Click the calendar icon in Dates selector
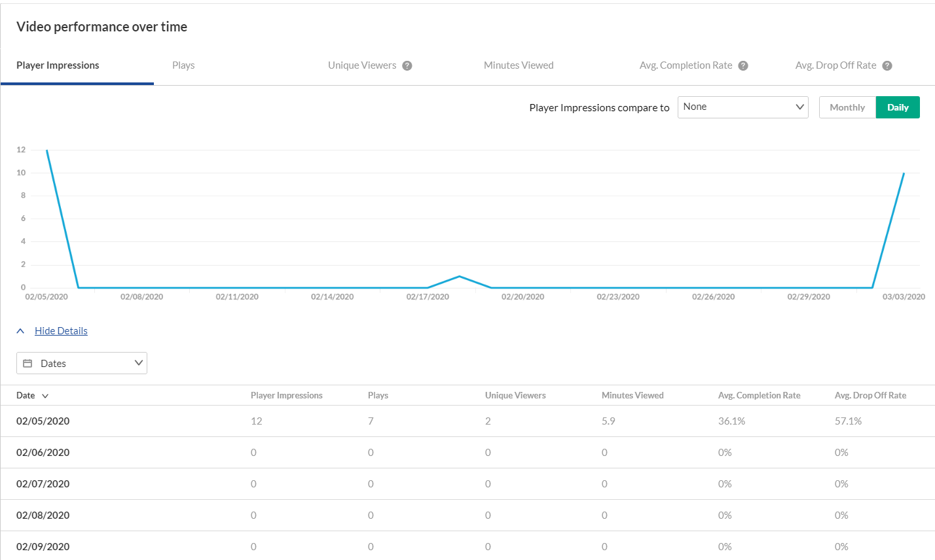 [27, 363]
